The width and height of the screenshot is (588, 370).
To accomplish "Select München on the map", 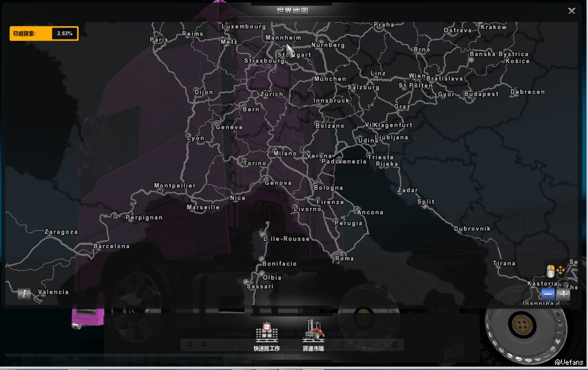I will tap(330, 79).
